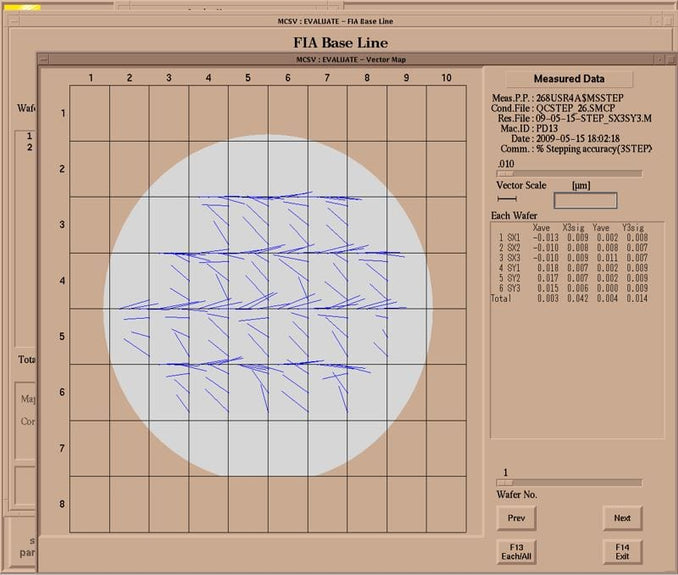Click row label 4 on vector map
Image resolution: width=678 pixels, height=575 pixels.
pos(62,281)
